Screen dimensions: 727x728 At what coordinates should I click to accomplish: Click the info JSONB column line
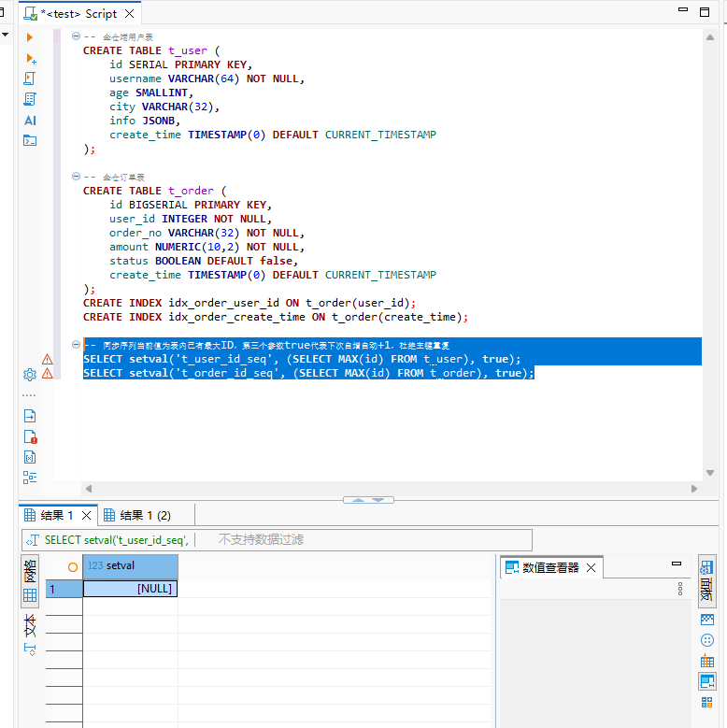145,121
